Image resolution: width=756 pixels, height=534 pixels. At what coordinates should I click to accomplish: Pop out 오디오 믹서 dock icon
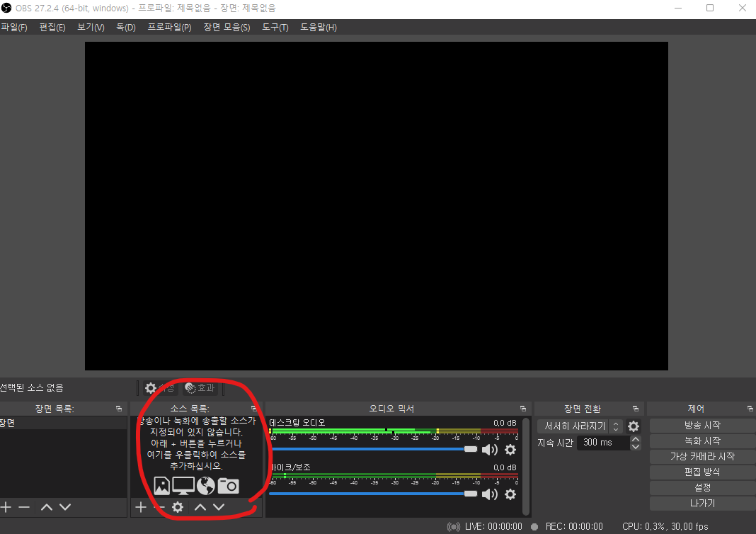(x=523, y=409)
